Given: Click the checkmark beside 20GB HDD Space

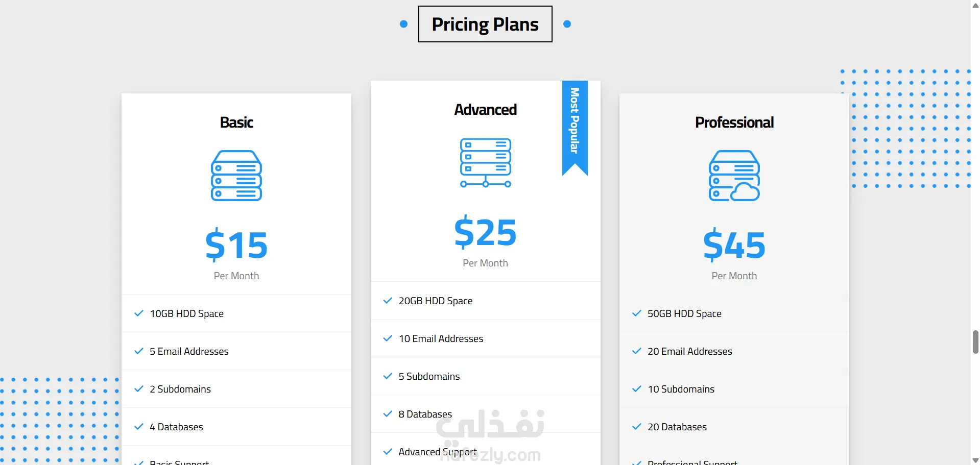Looking at the screenshot, I should click(388, 301).
